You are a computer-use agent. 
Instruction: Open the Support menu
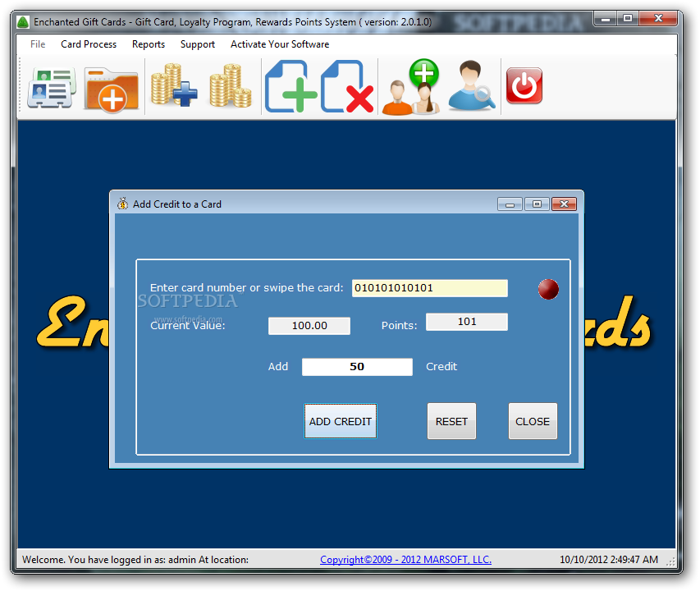tap(198, 44)
